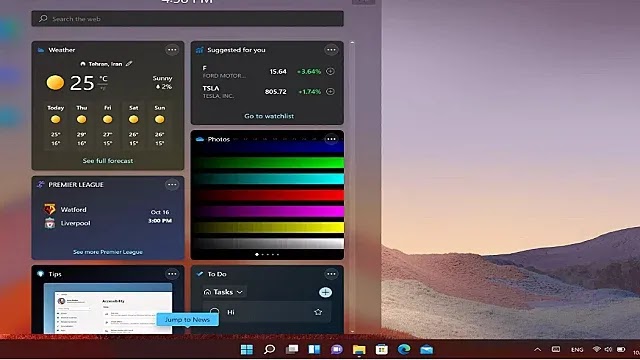Screen dimensions: 640x360
Task: Open battery status tray icon
Action: 621,349
